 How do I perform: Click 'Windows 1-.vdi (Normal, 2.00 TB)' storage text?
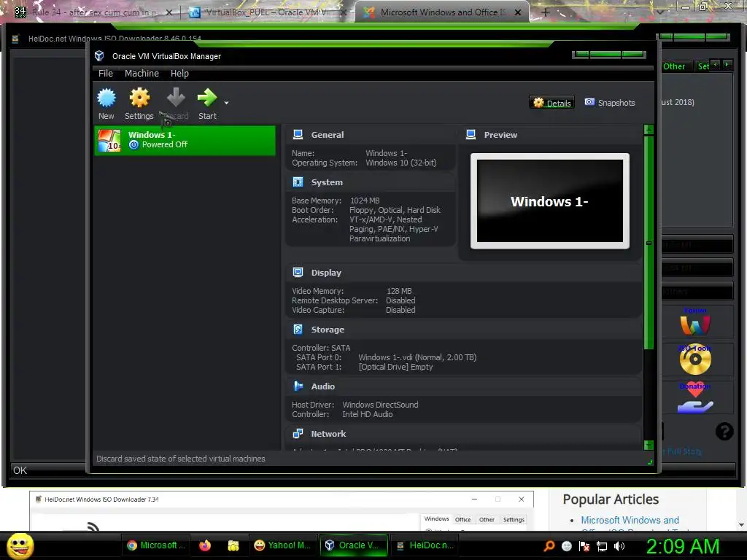point(417,357)
